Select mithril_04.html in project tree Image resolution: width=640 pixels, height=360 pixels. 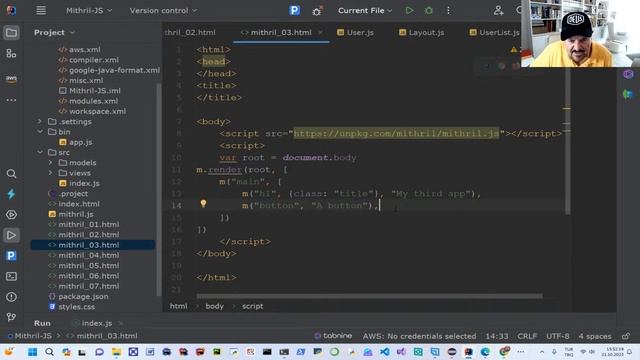(x=89, y=255)
